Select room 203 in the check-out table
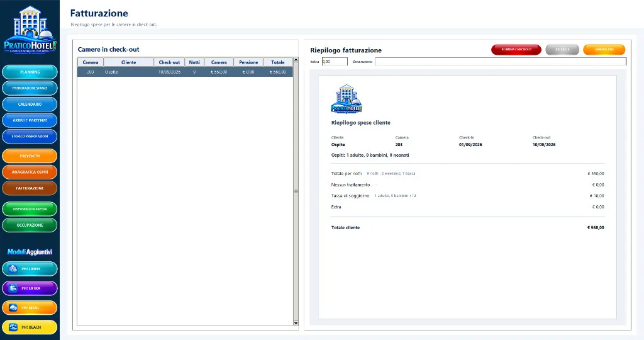 tap(185, 72)
